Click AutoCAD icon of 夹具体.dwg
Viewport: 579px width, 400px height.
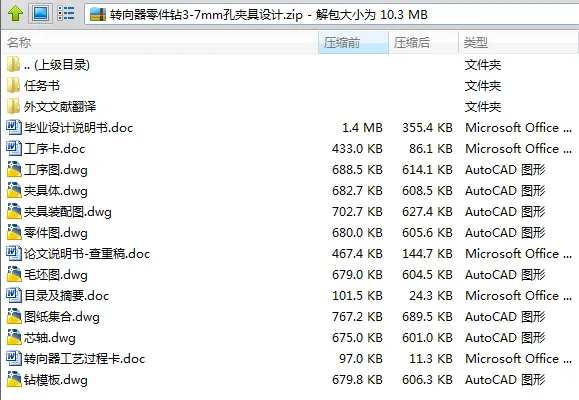[x=14, y=190]
